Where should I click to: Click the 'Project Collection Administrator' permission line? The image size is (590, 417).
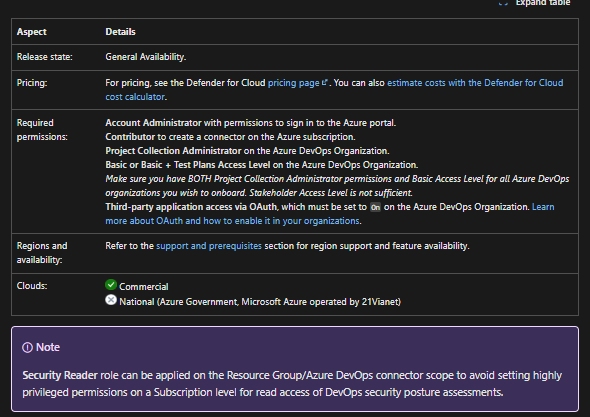247,151
